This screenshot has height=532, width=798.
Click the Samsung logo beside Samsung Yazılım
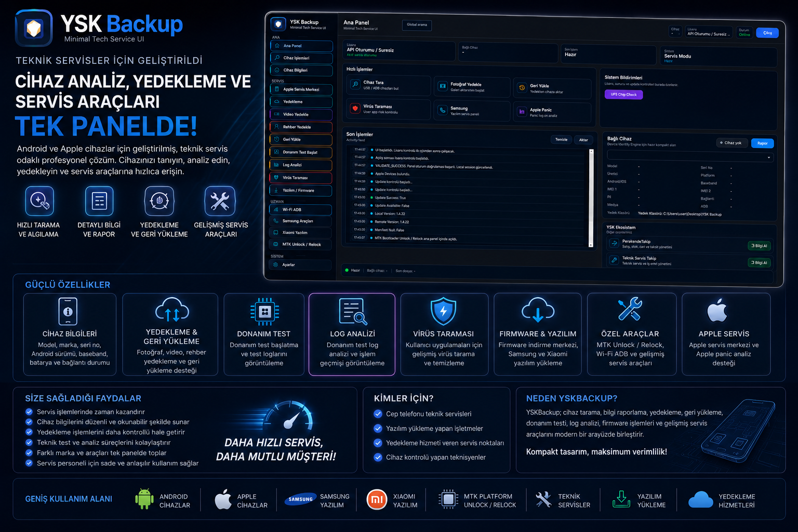click(x=301, y=499)
